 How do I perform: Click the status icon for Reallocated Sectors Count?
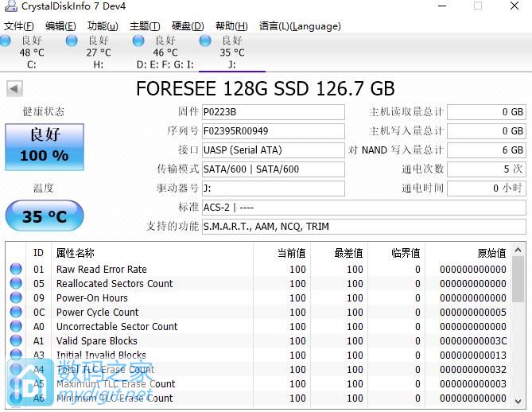tap(16, 283)
